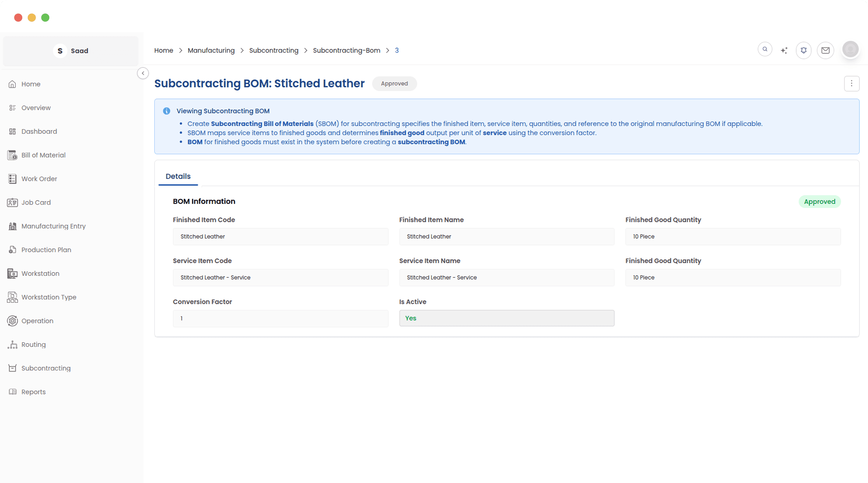This screenshot has height=483, width=868.
Task: Open the notifications bell
Action: pos(804,50)
